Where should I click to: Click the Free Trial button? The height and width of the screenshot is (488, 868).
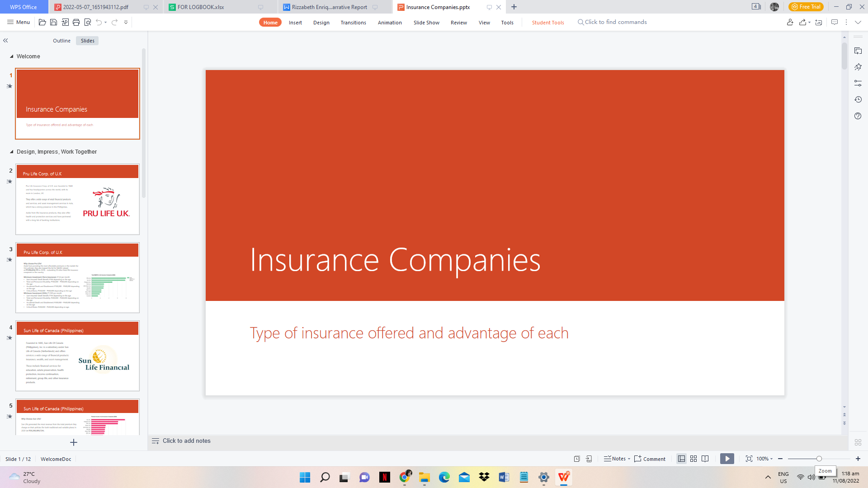(806, 7)
